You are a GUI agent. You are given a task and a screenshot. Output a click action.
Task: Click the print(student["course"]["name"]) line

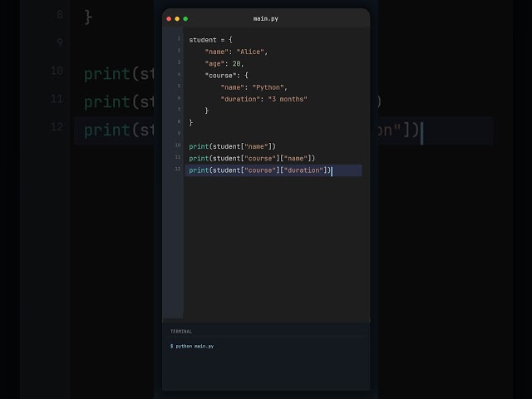pos(252,159)
